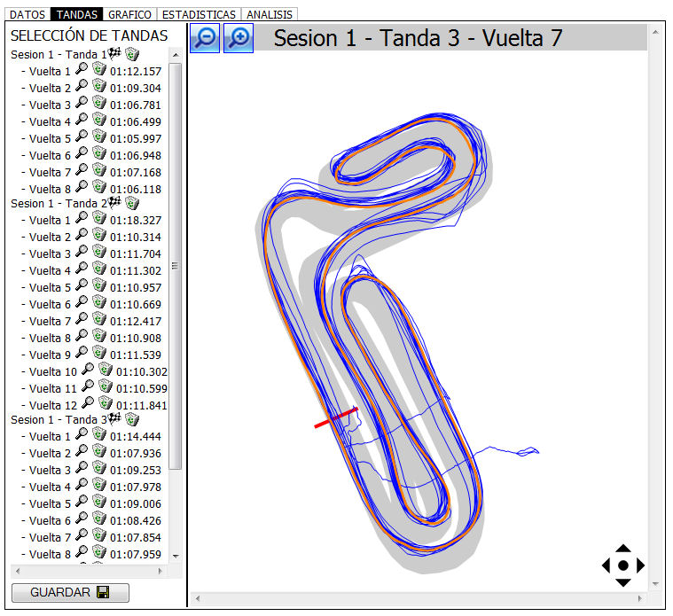The height and width of the screenshot is (616, 673).
Task: Select the Sesion 1 - Tanda 2 header
Action: tap(59, 203)
